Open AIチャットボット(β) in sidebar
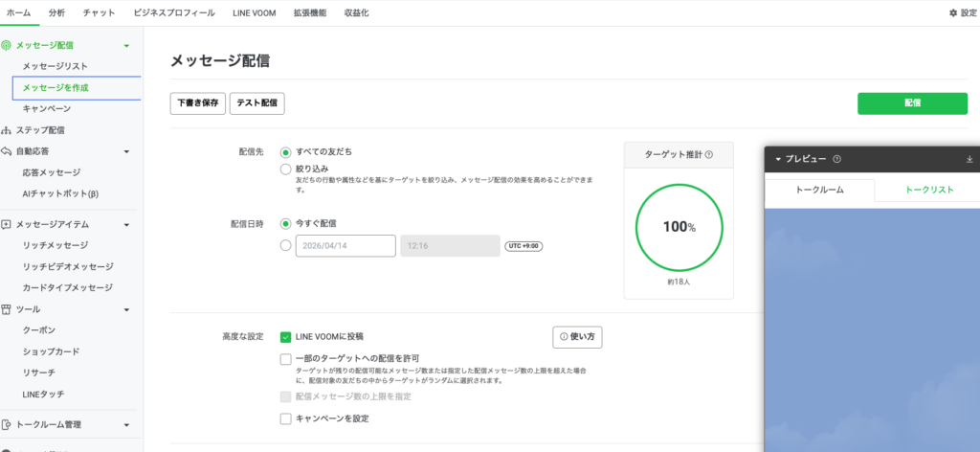Image resolution: width=980 pixels, height=452 pixels. (x=60, y=193)
